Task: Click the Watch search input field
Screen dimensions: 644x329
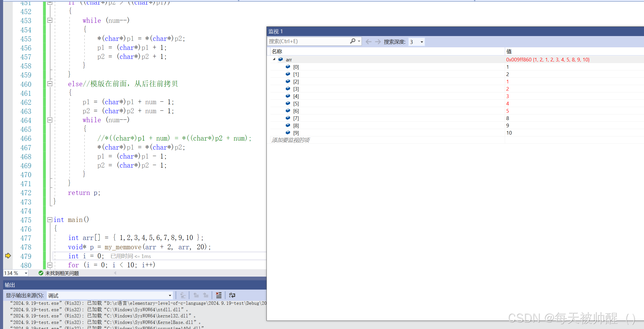Action: click(x=307, y=41)
